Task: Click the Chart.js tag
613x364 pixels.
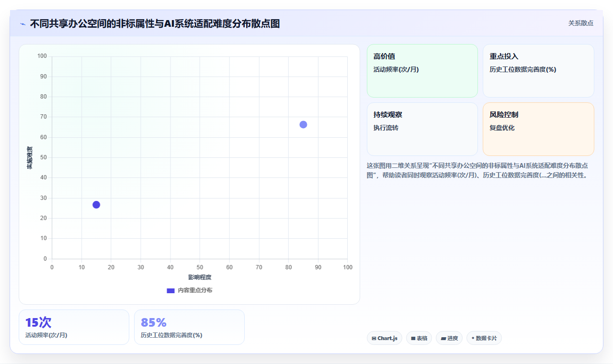Action: click(x=385, y=338)
